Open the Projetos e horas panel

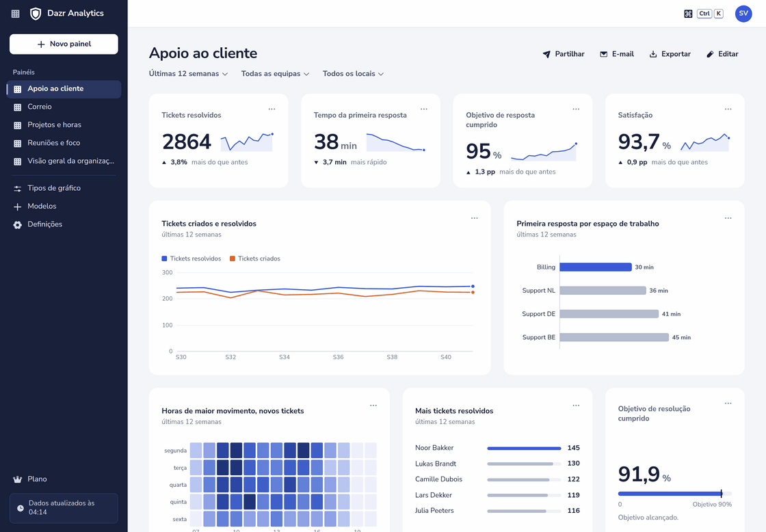pyautogui.click(x=64, y=125)
